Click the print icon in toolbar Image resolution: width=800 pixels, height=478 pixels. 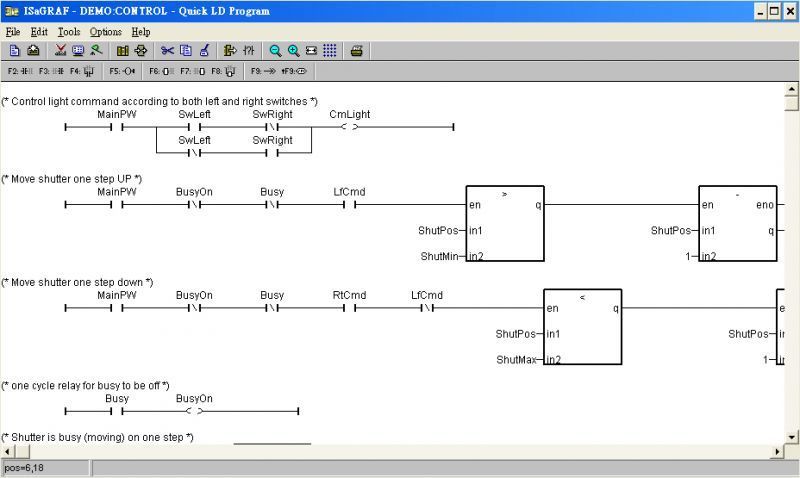[357, 51]
